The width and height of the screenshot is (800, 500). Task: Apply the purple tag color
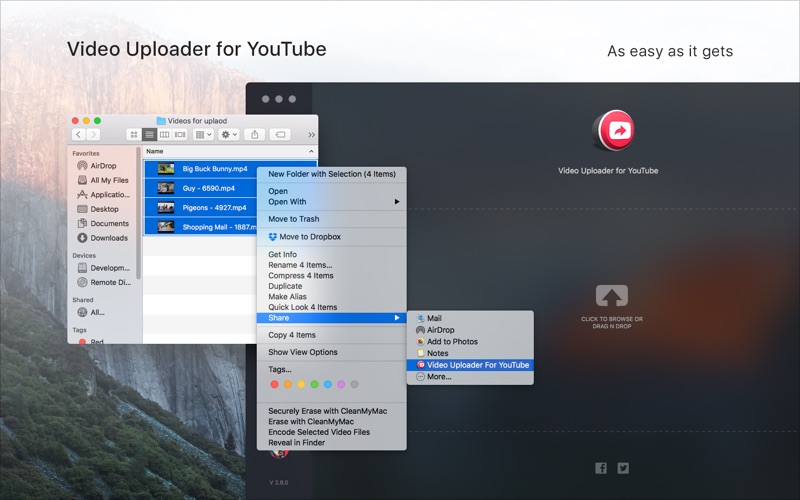tap(341, 384)
